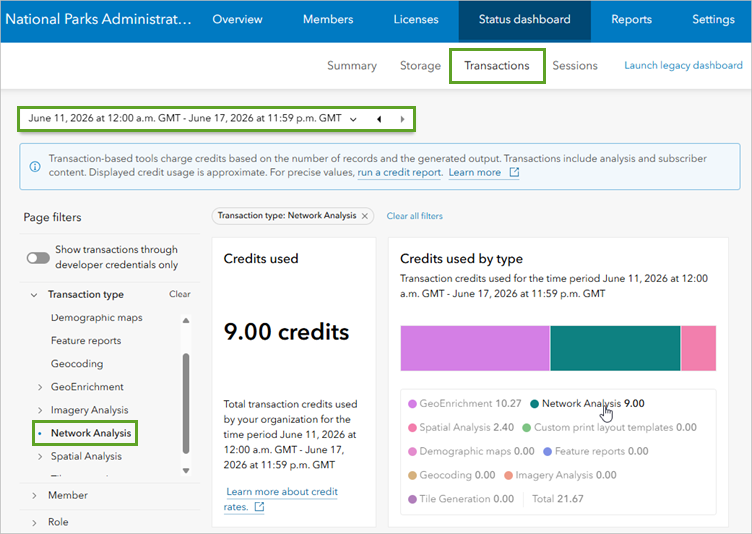Viewport: 752px width, 534px height.
Task: Open Learn more about credit rates link
Action: (282, 499)
